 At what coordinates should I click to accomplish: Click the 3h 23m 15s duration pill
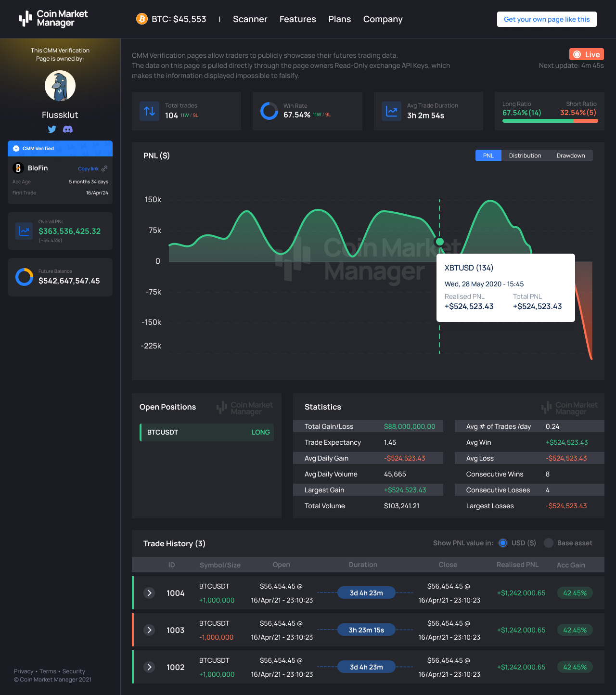[x=366, y=630]
